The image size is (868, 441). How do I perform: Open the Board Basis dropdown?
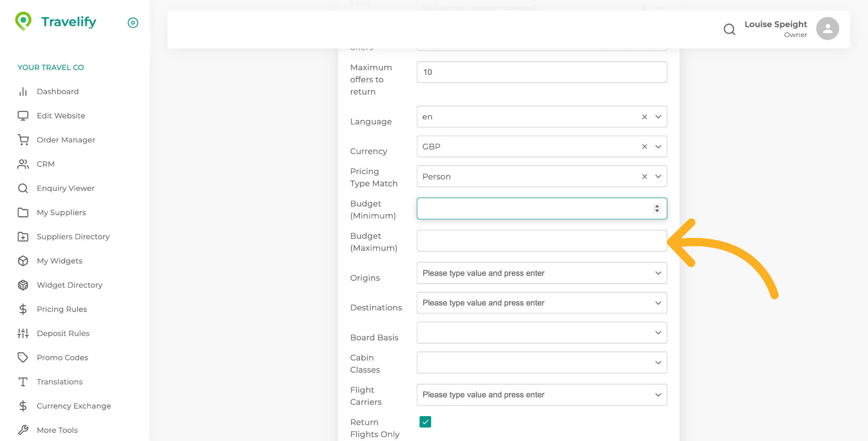tap(658, 333)
